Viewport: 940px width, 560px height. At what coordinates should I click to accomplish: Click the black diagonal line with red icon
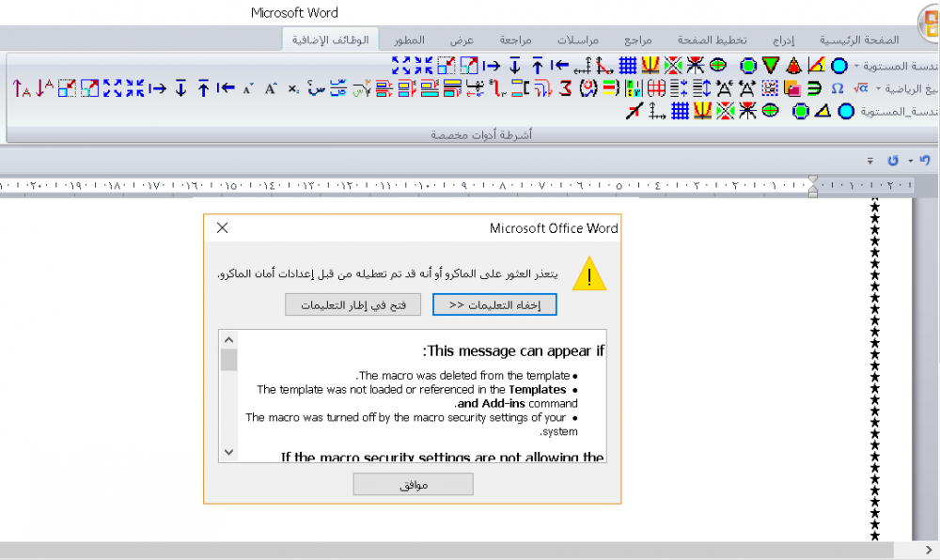(x=634, y=111)
